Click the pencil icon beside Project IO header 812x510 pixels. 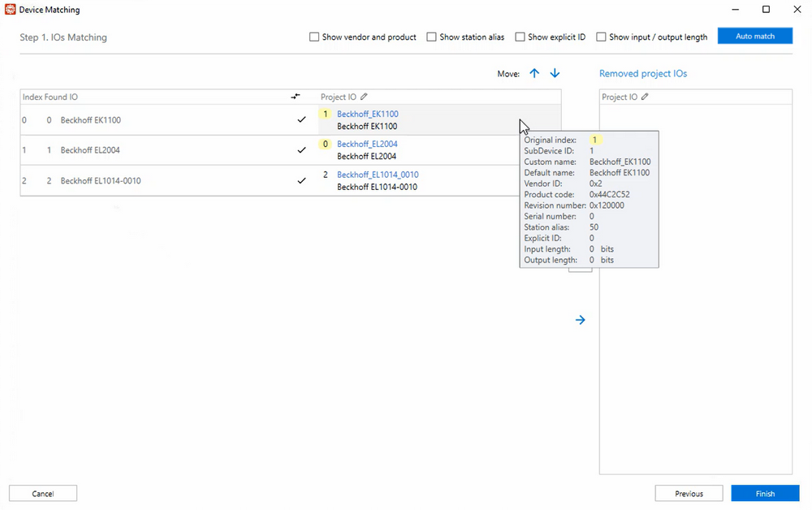[365, 97]
